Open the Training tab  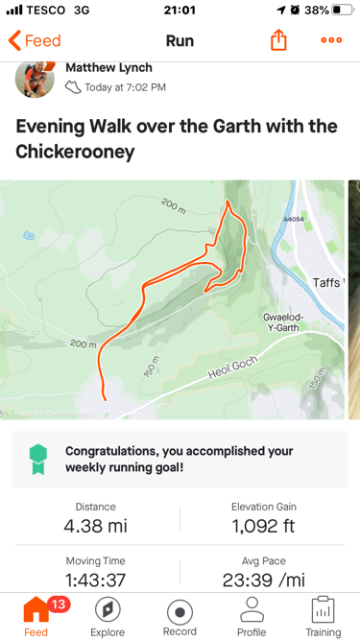[x=323, y=617]
